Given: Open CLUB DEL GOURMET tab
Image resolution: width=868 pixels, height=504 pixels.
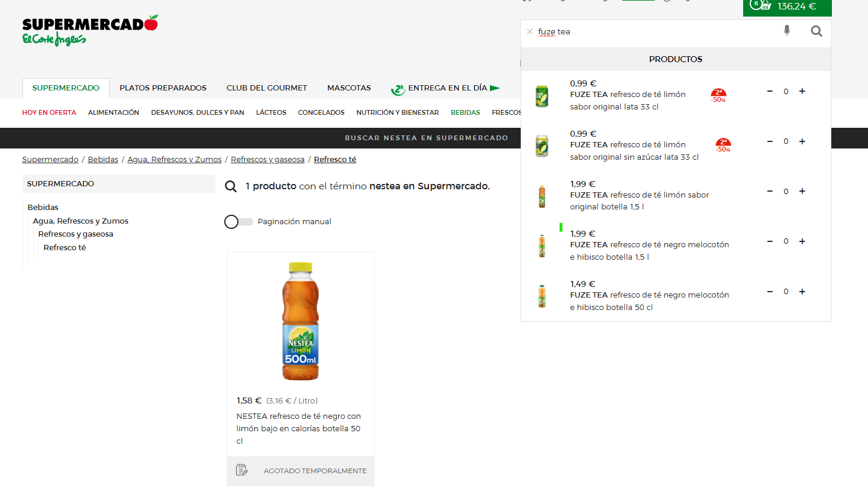Looking at the screenshot, I should [x=267, y=88].
